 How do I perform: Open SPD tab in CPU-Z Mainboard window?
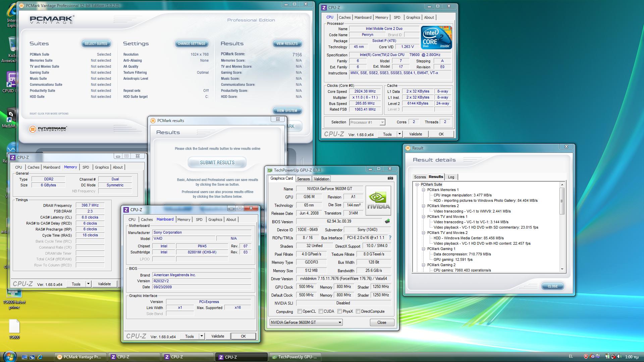(199, 220)
